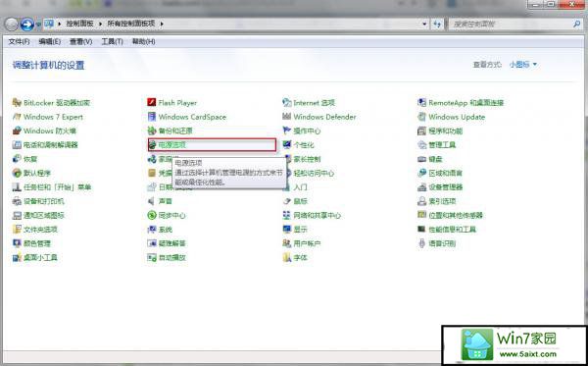Expand arrow after 所有控制面板项 breadcrumb
The height and width of the screenshot is (366, 588).
pyautogui.click(x=162, y=24)
